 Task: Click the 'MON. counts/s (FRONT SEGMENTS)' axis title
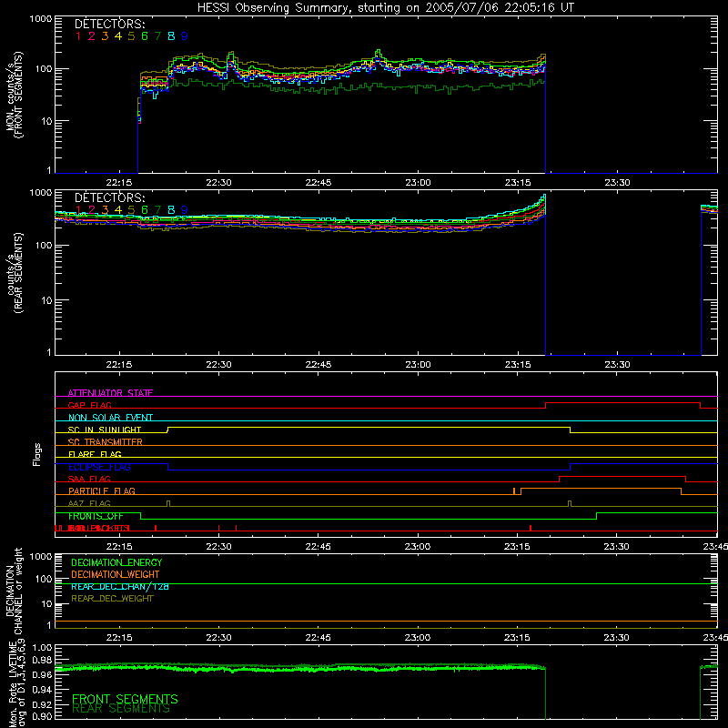click(x=14, y=95)
